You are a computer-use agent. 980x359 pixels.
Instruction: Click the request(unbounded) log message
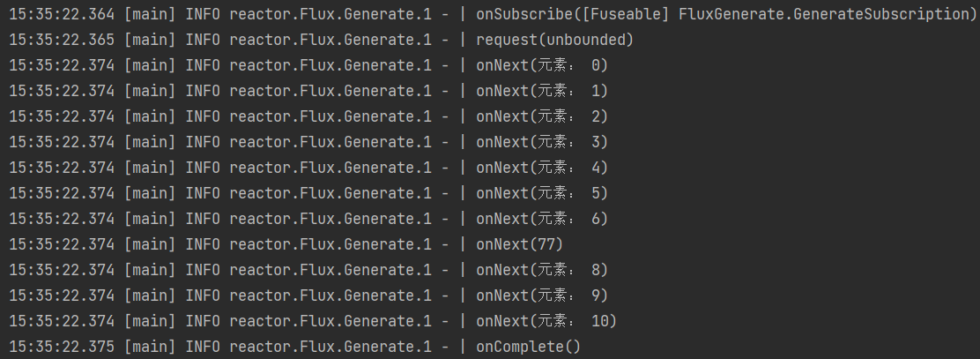pyautogui.click(x=554, y=40)
